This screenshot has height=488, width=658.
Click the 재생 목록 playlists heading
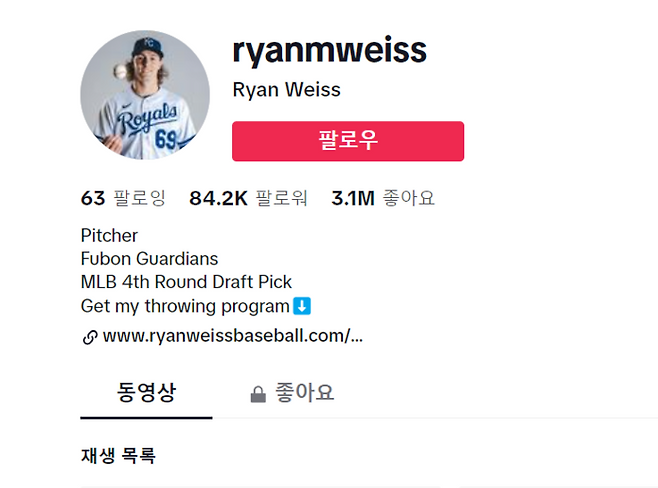click(118, 456)
